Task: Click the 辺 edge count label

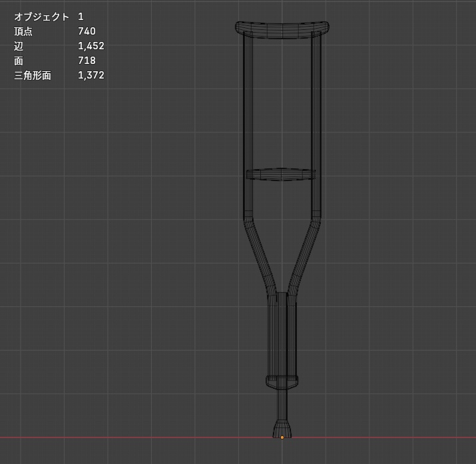Action: [x=19, y=46]
